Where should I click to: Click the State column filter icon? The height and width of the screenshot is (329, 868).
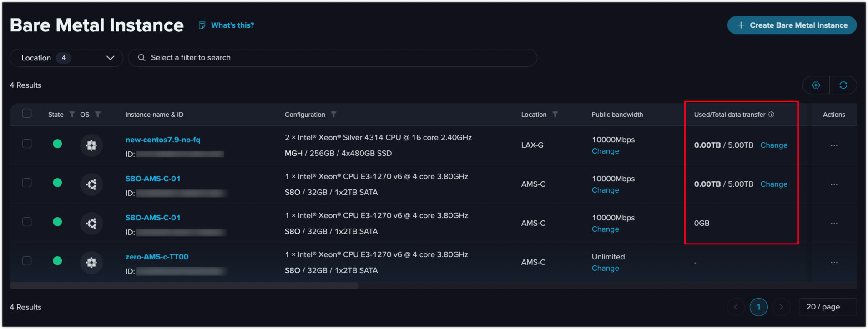[72, 115]
